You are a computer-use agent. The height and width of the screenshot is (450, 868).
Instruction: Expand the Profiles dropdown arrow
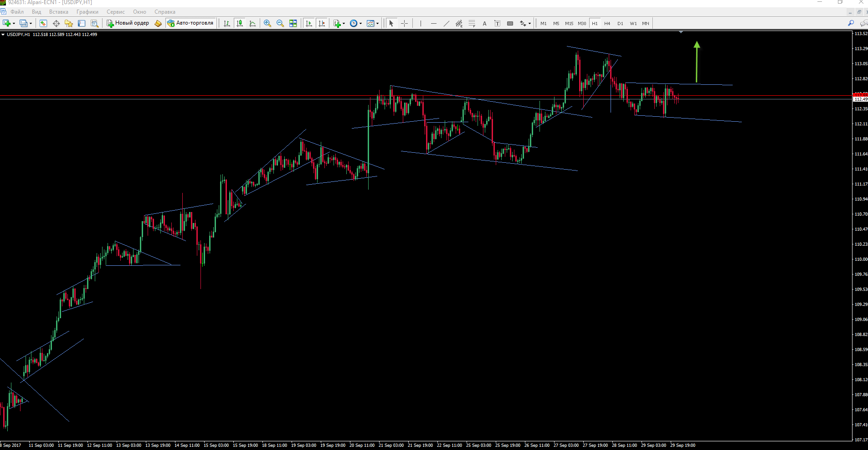coord(31,24)
